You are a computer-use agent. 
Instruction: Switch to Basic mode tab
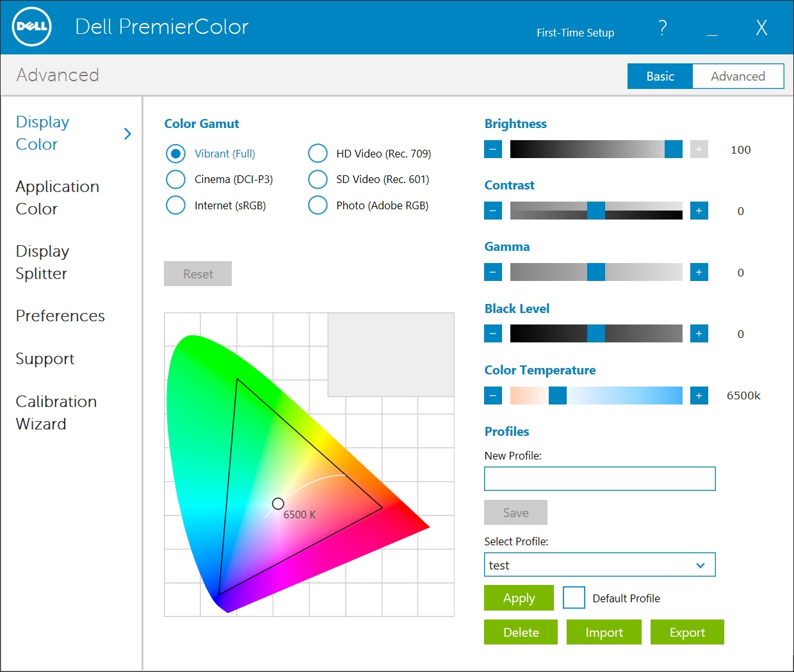(660, 76)
